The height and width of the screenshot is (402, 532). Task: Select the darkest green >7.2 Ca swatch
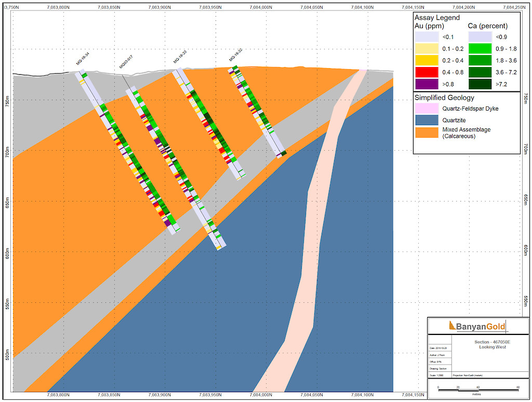(481, 84)
